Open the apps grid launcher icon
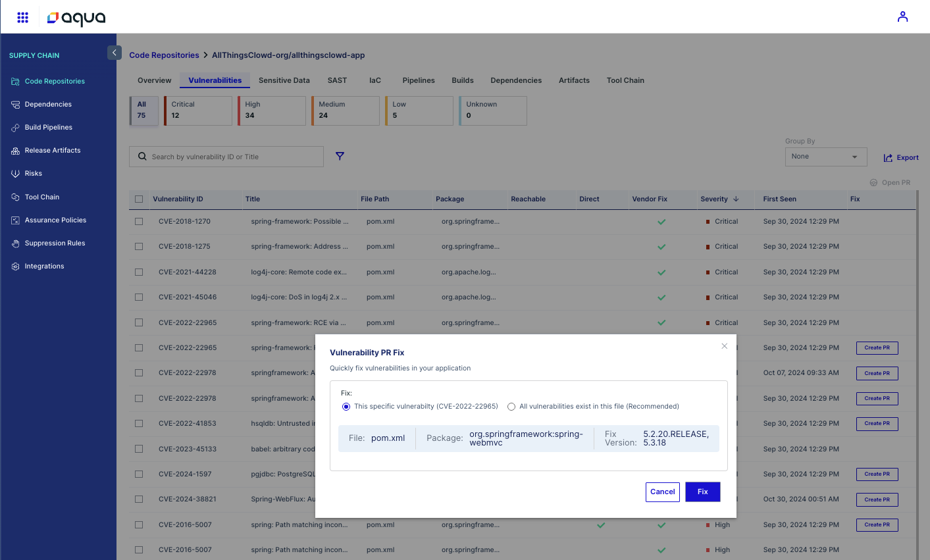 22,17
